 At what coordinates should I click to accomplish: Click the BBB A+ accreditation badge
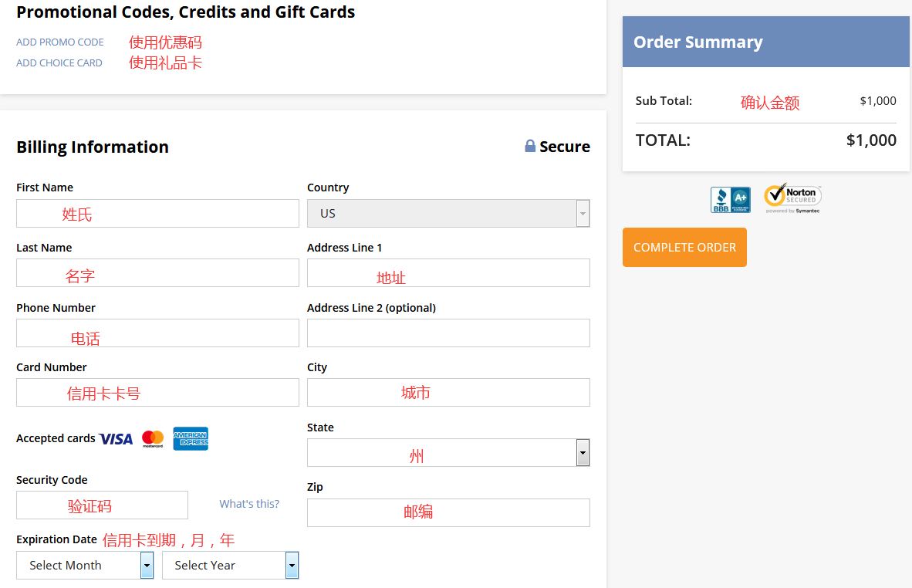click(x=730, y=200)
